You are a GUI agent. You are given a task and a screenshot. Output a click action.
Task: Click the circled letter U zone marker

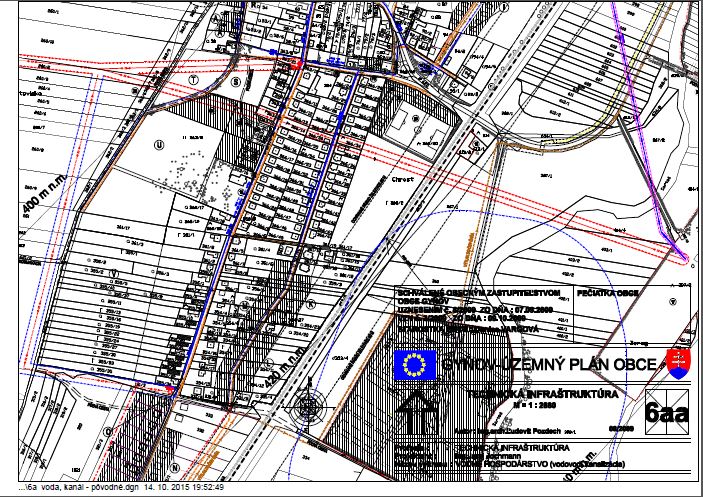[159, 144]
